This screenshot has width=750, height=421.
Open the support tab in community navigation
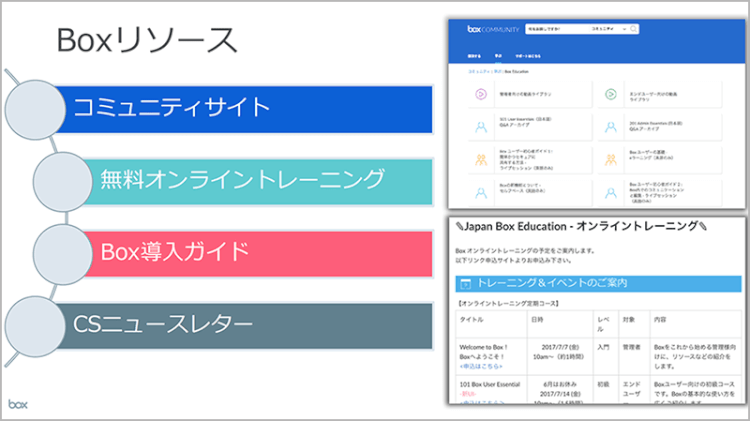click(x=529, y=56)
